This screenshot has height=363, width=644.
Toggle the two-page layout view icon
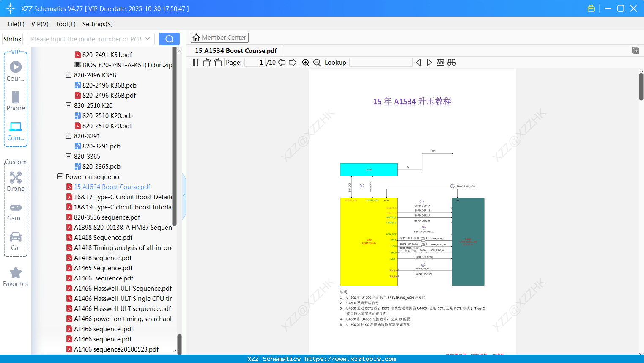[194, 63]
